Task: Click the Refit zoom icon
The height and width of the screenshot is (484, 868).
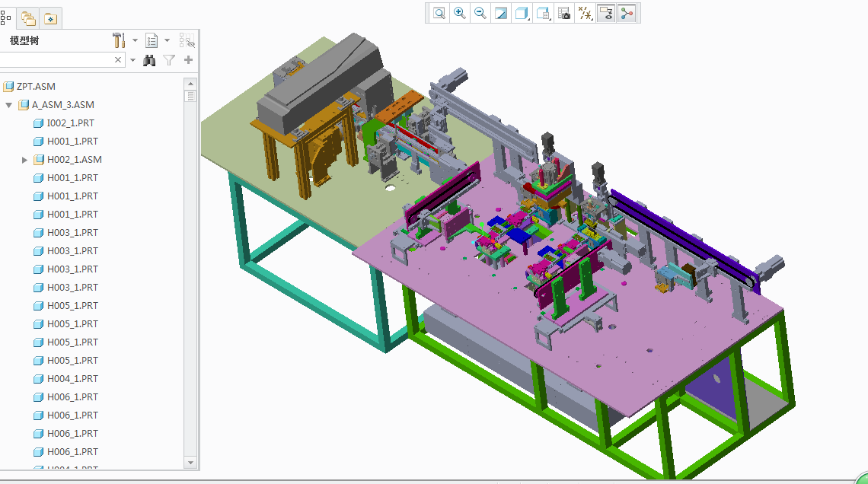Action: pos(439,13)
